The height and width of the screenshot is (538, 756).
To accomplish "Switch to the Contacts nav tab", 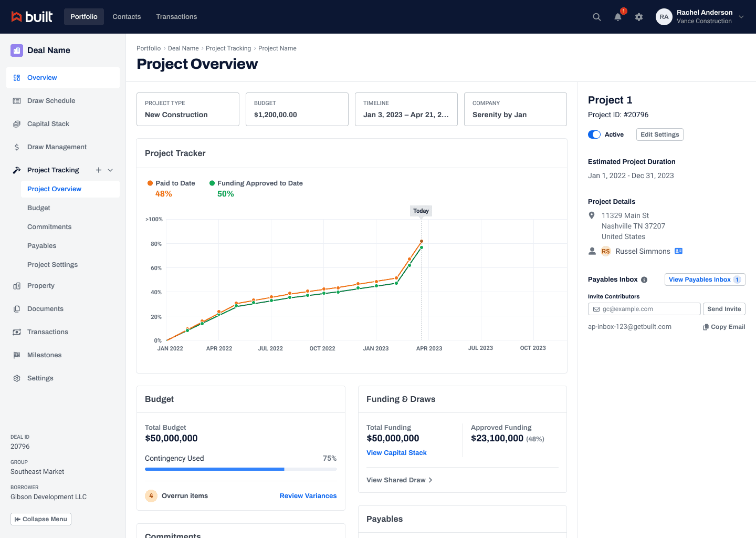I will coord(127,17).
